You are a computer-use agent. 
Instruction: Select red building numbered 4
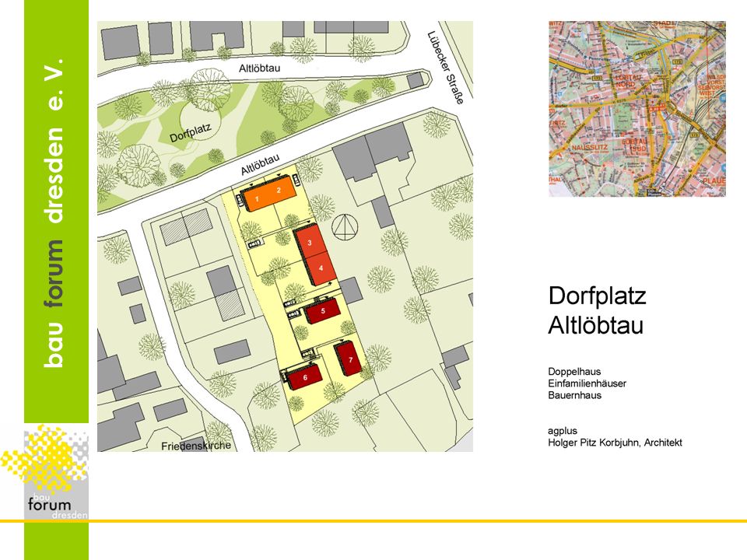321,268
